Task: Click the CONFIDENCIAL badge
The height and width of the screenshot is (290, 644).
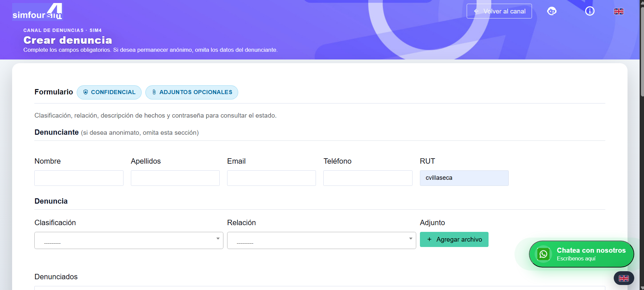Action: coord(109,92)
